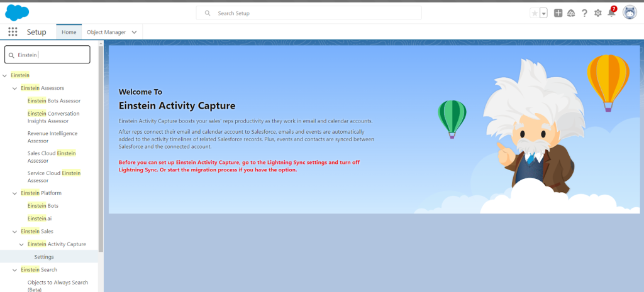644x292 pixels.
Task: Collapse the top-level Einstein tree node
Action: pos(4,75)
